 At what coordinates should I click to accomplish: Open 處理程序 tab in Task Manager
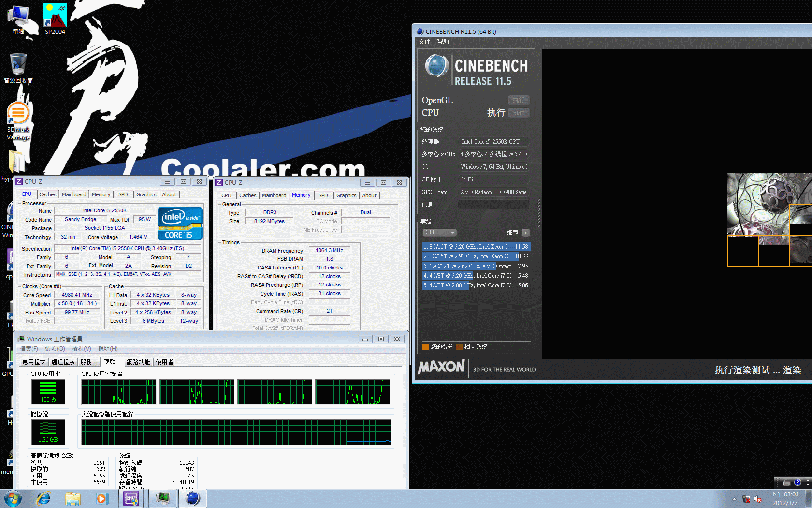tap(63, 362)
